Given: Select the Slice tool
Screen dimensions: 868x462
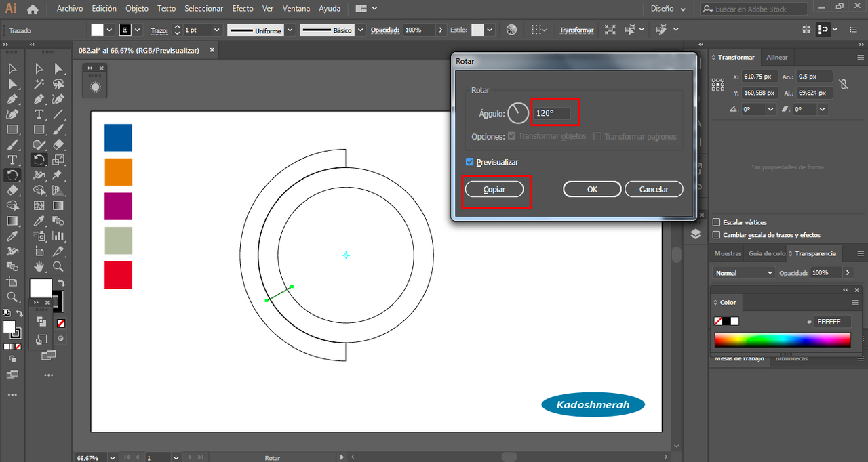Looking at the screenshot, I should click(x=59, y=251).
